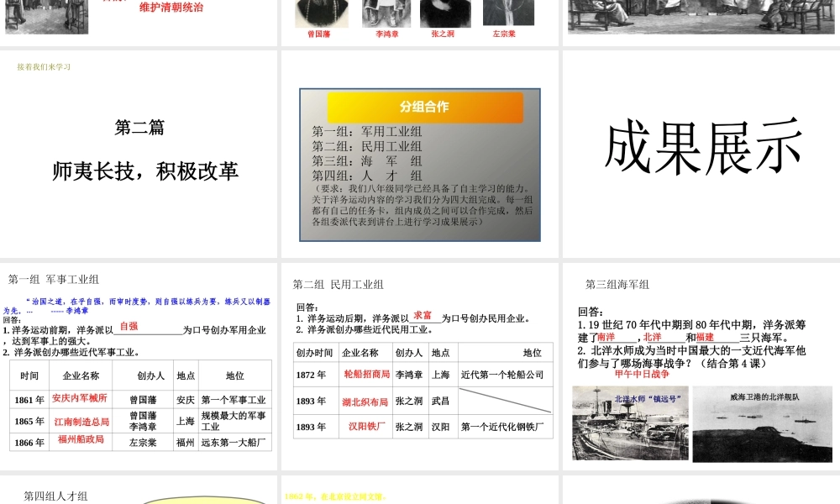Click the 1865 年 cell

pyautogui.click(x=29, y=422)
